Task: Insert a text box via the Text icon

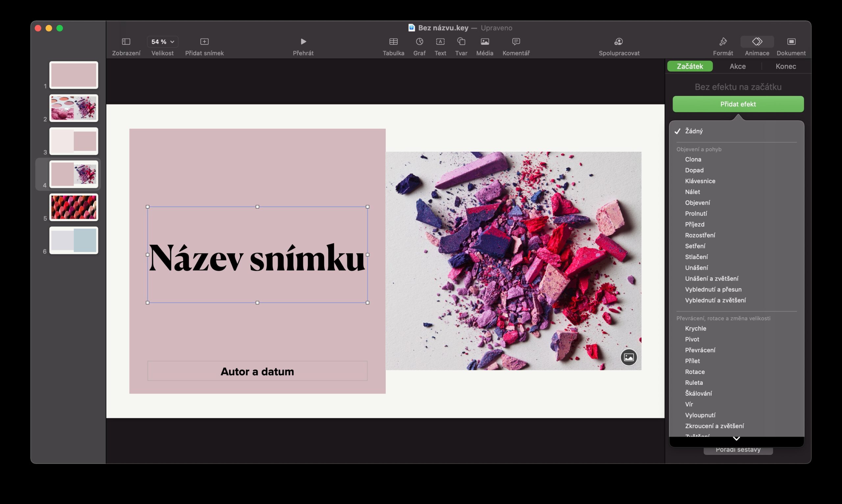Action: click(440, 41)
